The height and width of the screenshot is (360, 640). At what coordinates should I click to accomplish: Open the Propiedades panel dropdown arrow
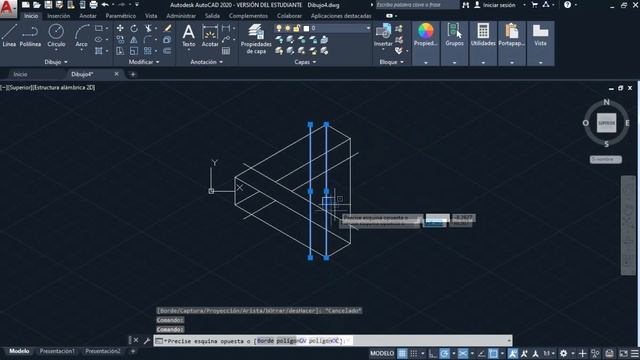426,62
